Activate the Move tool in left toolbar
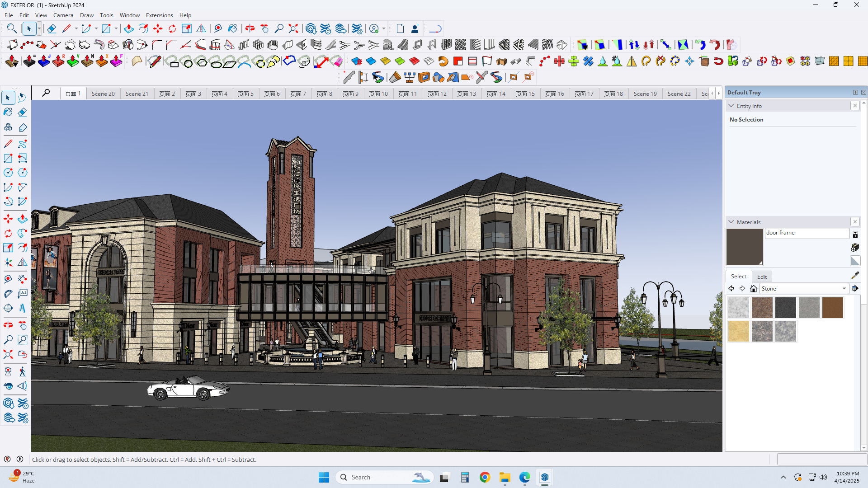The image size is (868, 488). pyautogui.click(x=8, y=219)
